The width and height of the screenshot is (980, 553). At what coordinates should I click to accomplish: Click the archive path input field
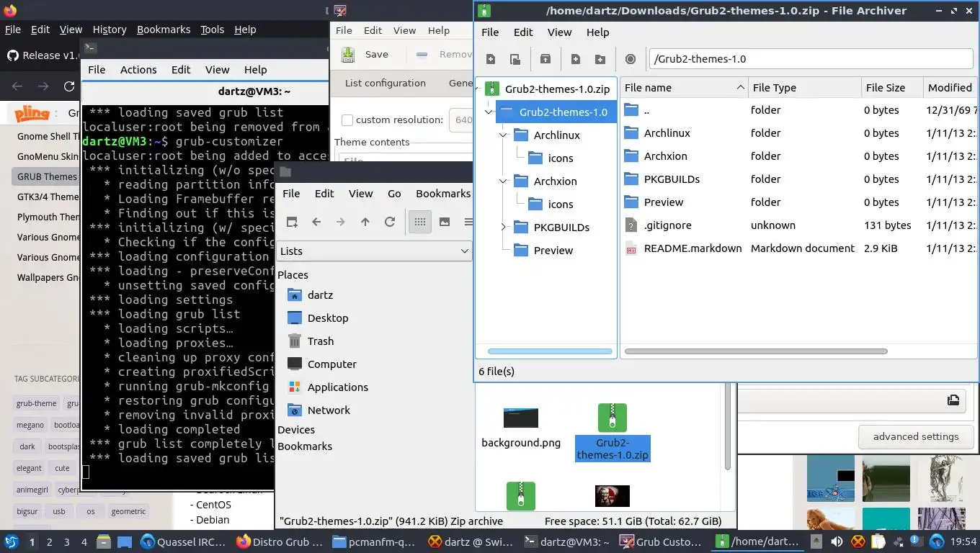pos(811,59)
